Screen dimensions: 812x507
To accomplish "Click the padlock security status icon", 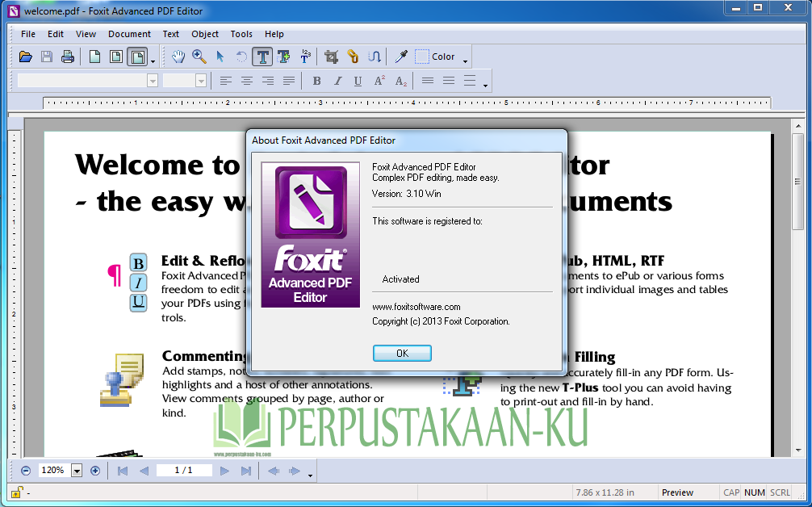I will [17, 492].
